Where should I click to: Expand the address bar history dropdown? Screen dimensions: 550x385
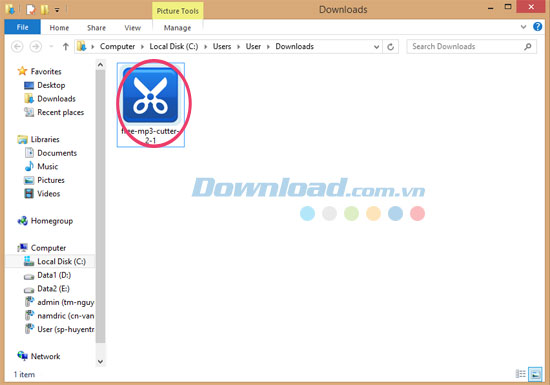click(376, 47)
